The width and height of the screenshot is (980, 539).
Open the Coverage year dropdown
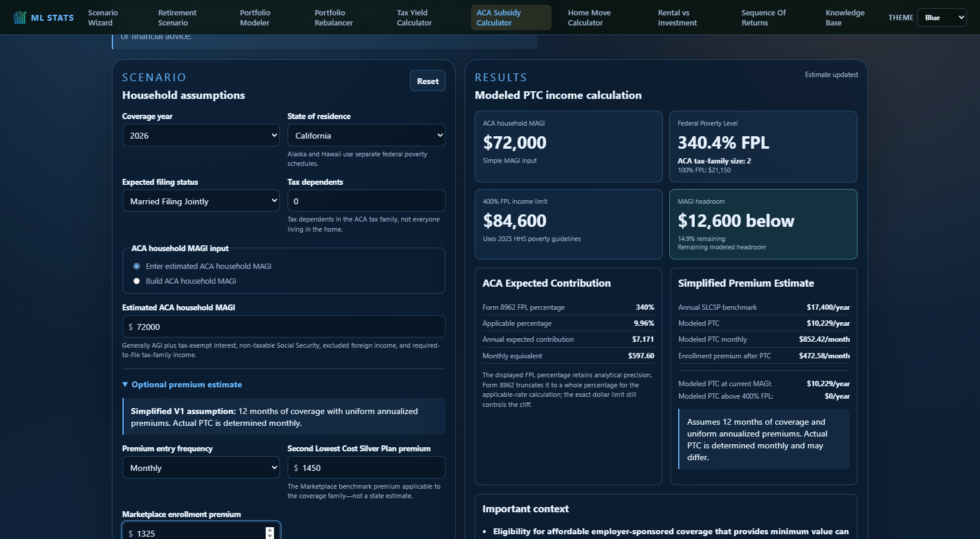(x=201, y=135)
